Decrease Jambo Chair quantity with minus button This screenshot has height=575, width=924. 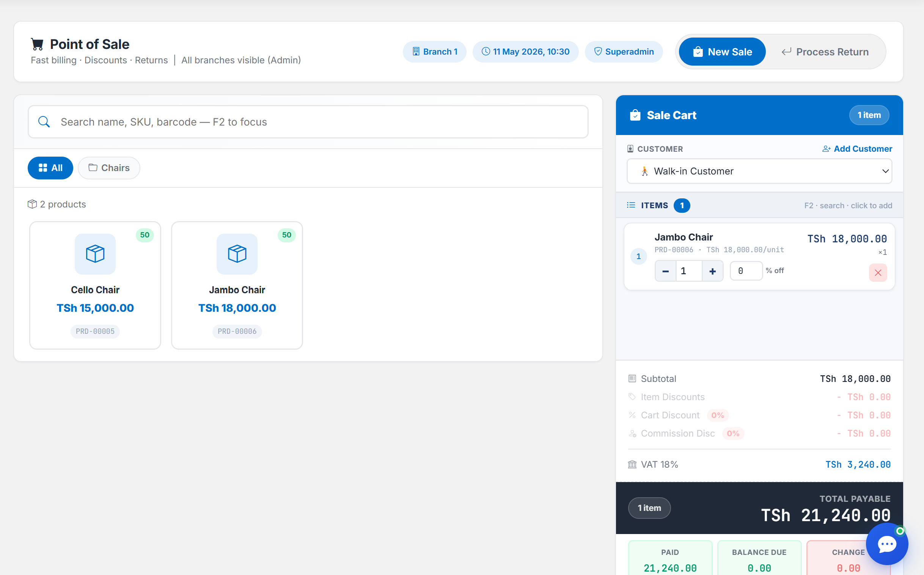665,271
